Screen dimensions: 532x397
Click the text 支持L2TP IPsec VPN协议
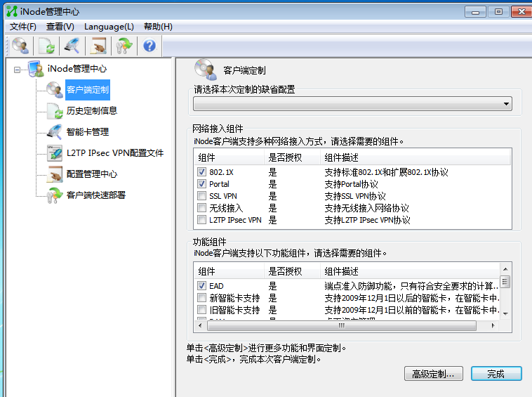[368, 220]
